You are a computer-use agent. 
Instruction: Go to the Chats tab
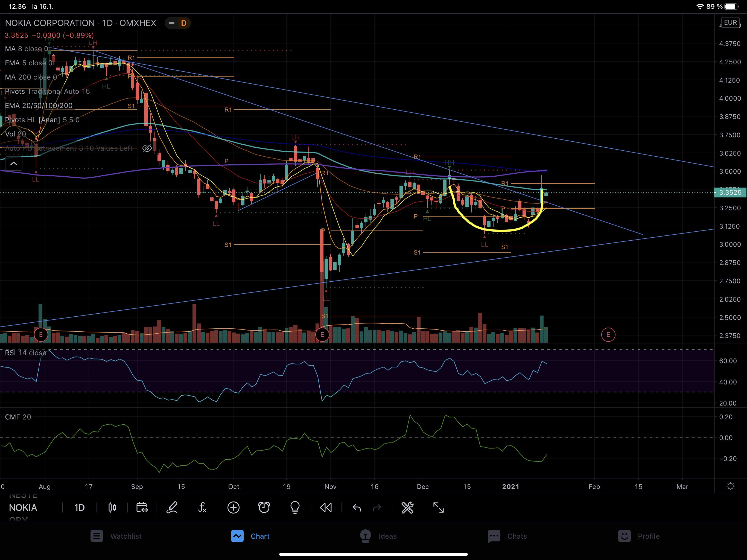coord(507,536)
